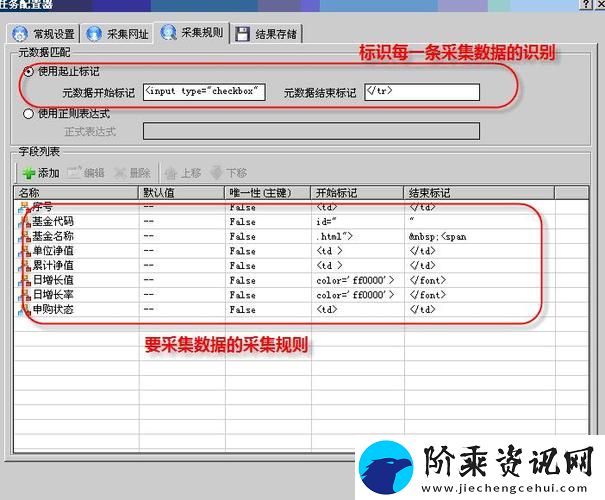The height and width of the screenshot is (500, 605).
Task: Click the 开始标记 column header
Action: [358, 193]
